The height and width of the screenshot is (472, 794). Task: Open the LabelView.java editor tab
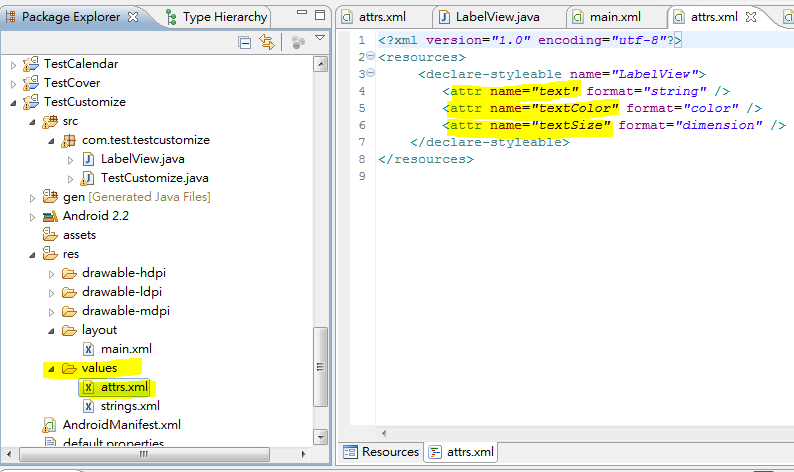point(498,17)
